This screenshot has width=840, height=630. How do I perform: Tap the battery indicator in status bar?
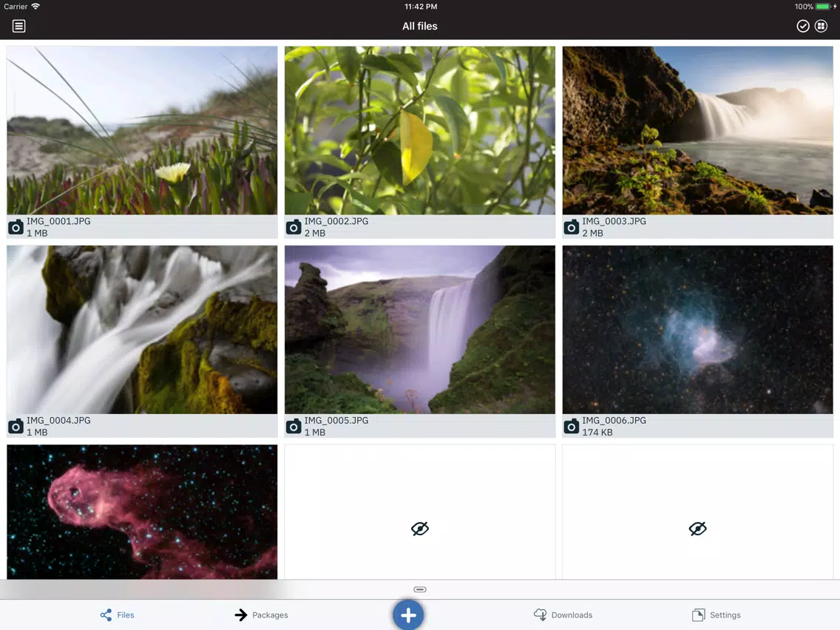point(824,7)
